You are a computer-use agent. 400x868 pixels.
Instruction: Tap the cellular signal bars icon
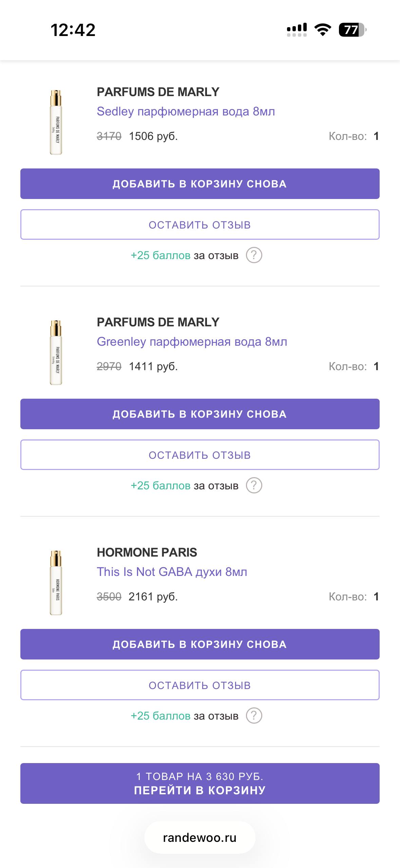click(297, 30)
